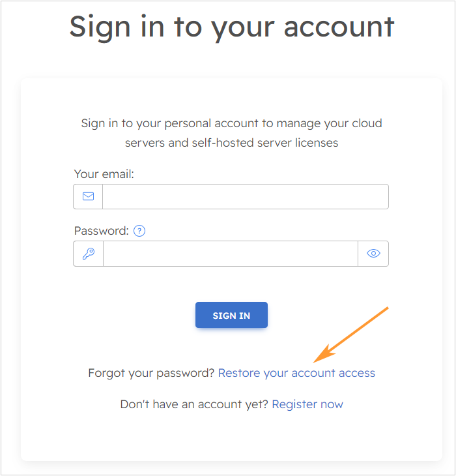The height and width of the screenshot is (476, 456).
Task: Click the "Forgot your password?" text
Action: [151, 373]
